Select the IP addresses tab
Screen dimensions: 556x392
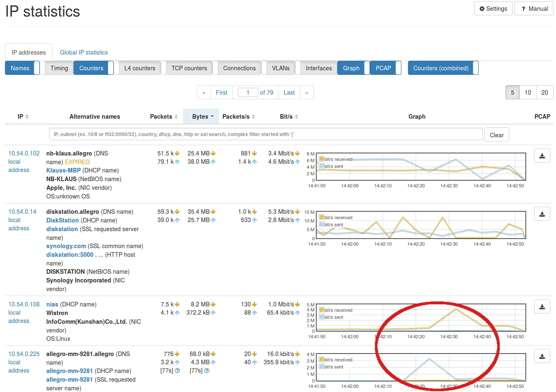click(x=29, y=53)
